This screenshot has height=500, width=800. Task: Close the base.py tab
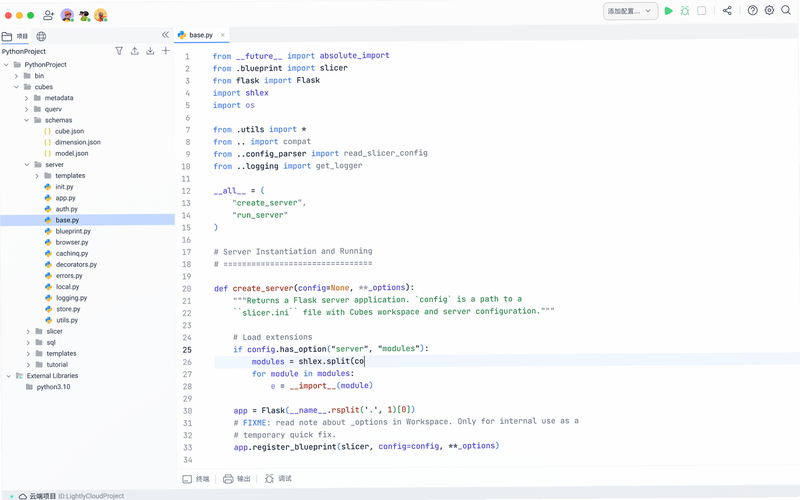point(222,35)
